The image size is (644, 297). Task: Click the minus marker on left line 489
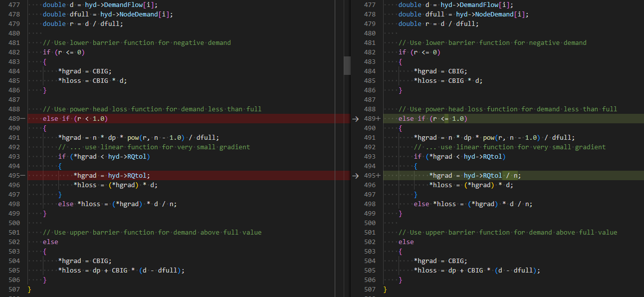click(x=22, y=119)
